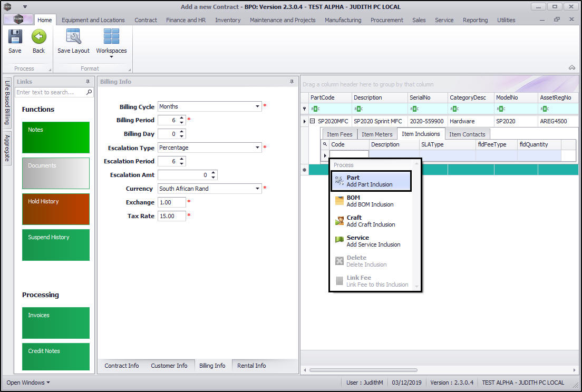Open the Currency dropdown
582x392 pixels.
257,189
